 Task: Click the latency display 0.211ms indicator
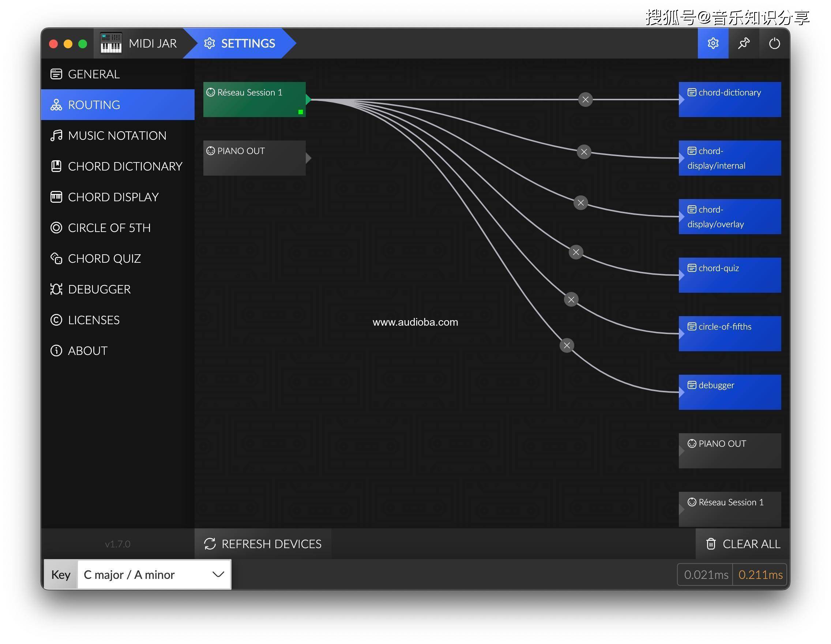760,574
